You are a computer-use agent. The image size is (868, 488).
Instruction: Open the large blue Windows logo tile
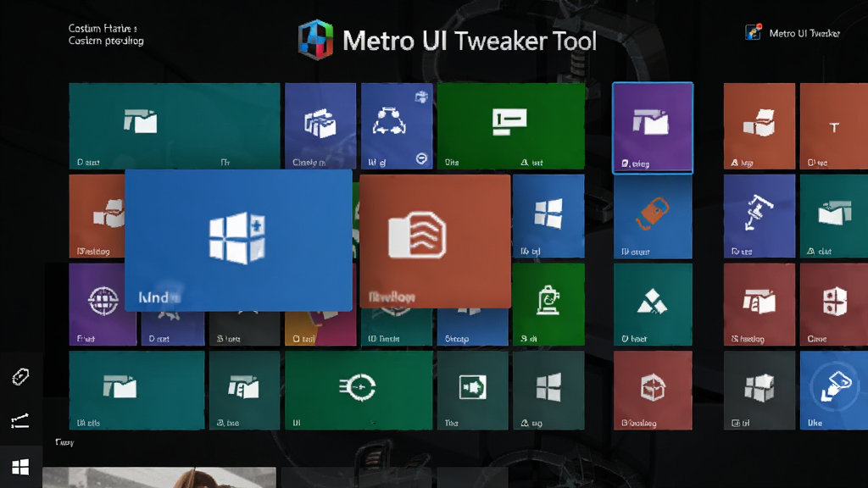pos(238,240)
